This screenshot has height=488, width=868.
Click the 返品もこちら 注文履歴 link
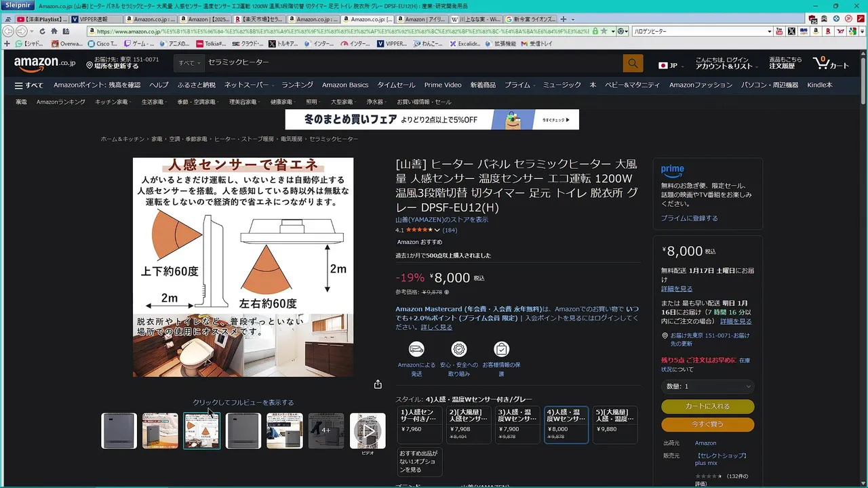[785, 63]
